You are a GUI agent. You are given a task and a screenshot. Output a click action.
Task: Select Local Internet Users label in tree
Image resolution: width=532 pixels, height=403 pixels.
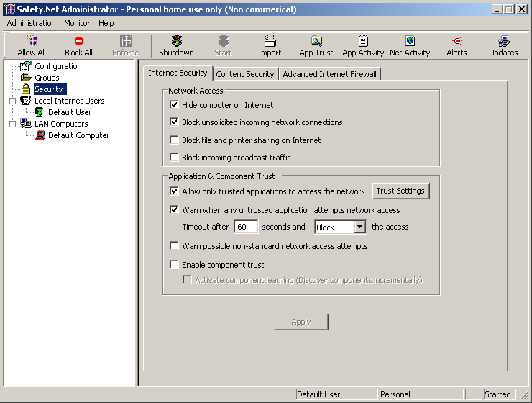[x=70, y=101]
